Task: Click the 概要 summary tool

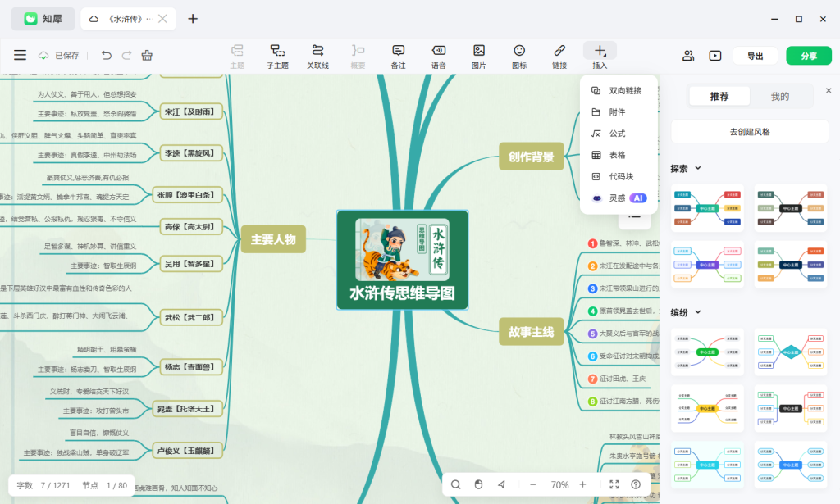Action: [x=358, y=57]
